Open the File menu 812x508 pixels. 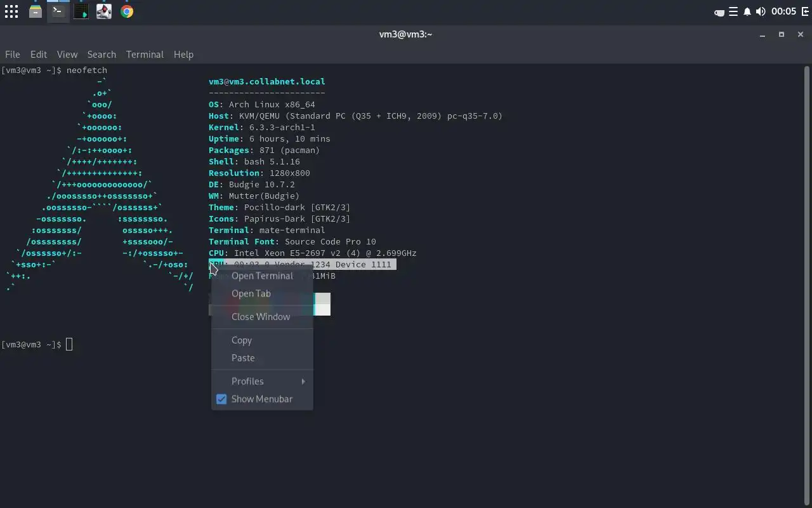pos(13,54)
